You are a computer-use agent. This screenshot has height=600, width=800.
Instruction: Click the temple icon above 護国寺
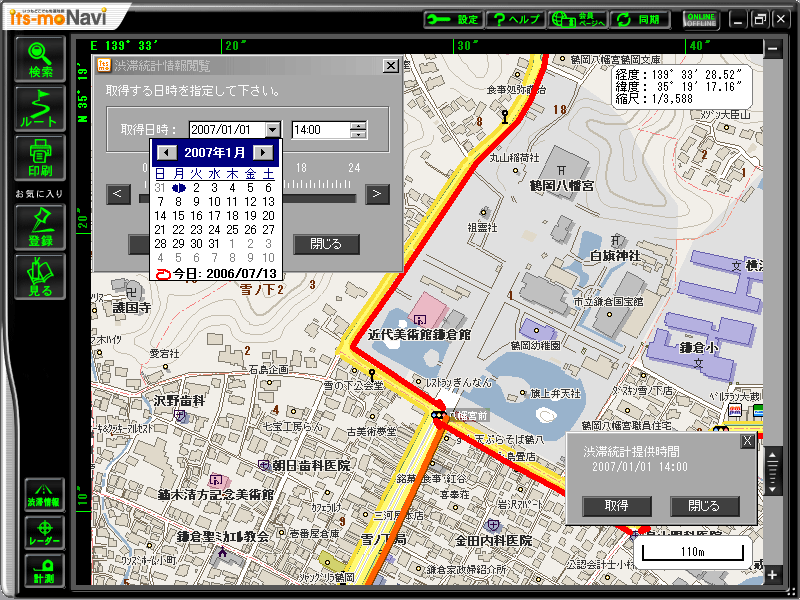point(133,292)
